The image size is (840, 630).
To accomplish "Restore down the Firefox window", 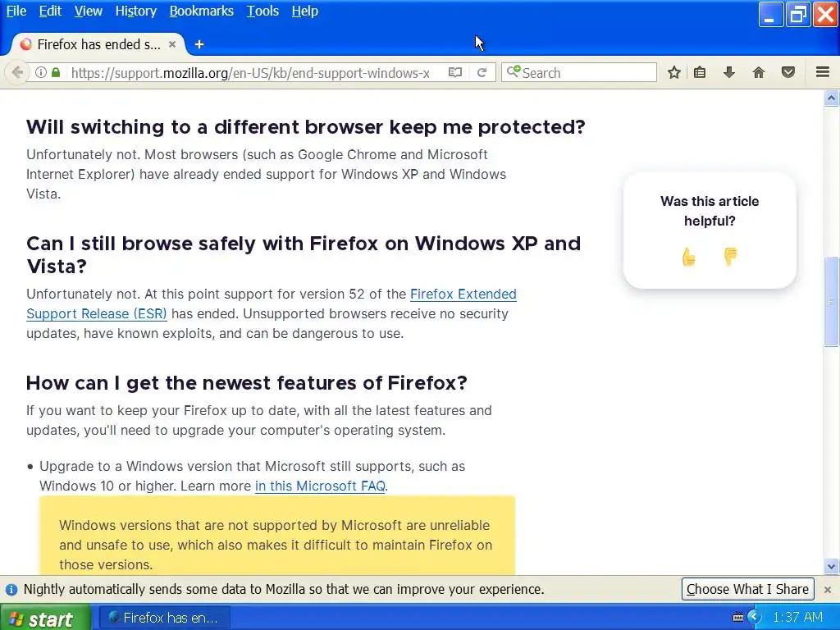I will (798, 15).
